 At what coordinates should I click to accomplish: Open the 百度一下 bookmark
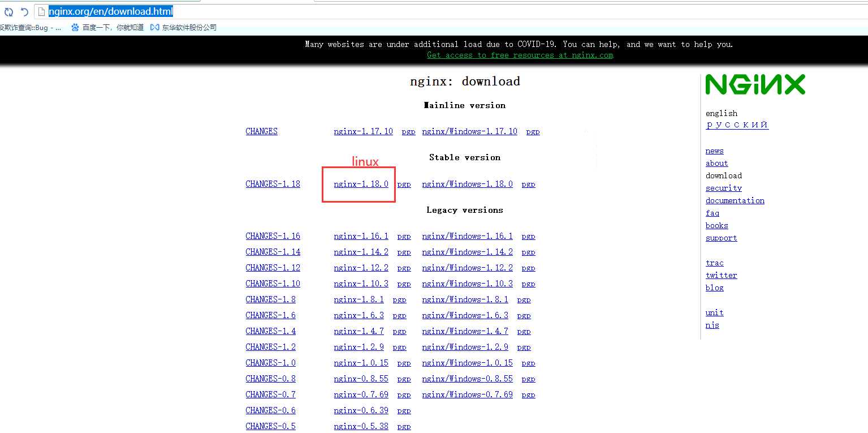pos(107,27)
